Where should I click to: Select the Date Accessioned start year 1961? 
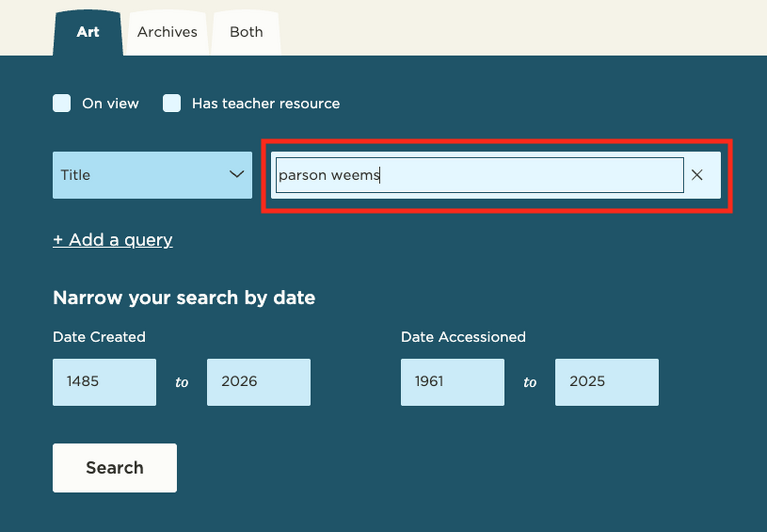coord(453,382)
